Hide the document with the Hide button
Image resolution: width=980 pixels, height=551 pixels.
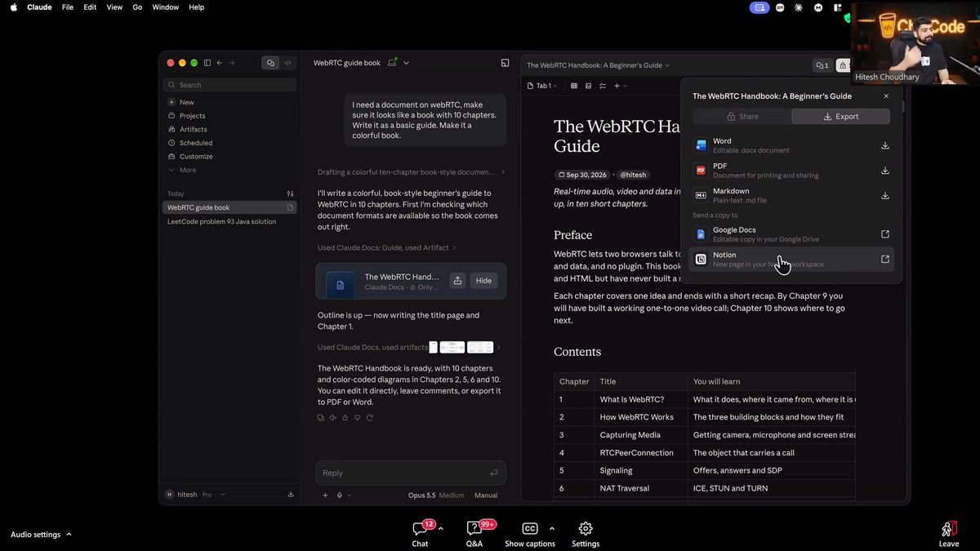pos(484,280)
